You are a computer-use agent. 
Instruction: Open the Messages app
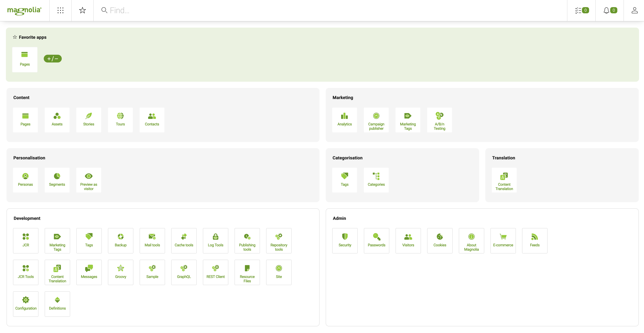click(x=89, y=272)
